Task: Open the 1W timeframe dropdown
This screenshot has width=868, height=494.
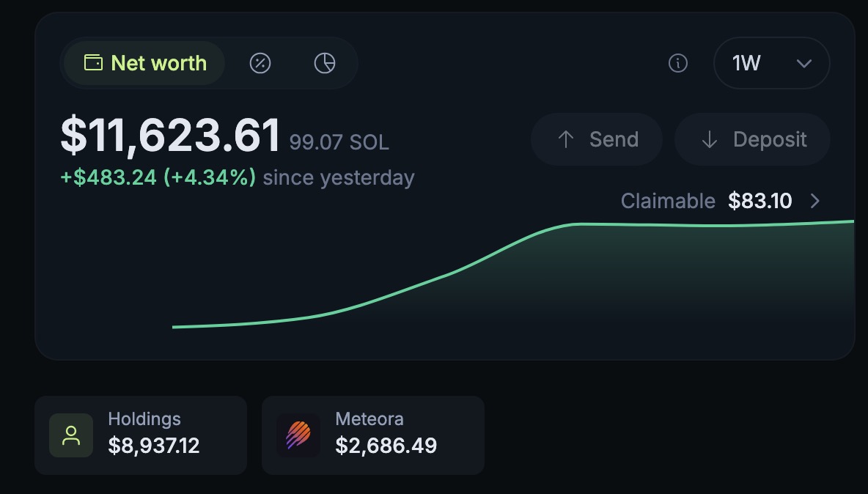Action: click(x=772, y=63)
